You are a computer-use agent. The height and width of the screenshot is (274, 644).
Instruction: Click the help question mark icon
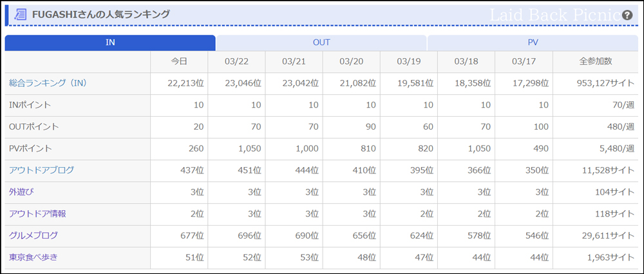pyautogui.click(x=627, y=15)
